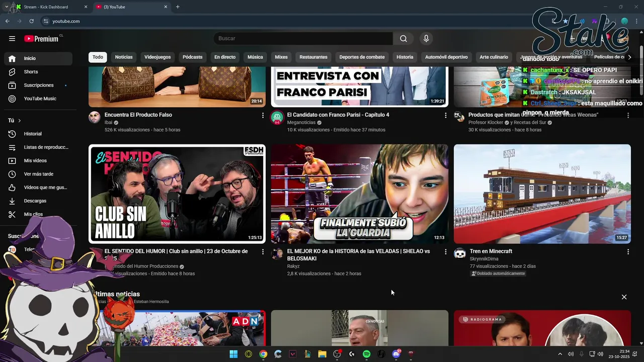This screenshot has width=644, height=362.
Task: Dismiss the Últimas noticias section
Action: click(624, 297)
